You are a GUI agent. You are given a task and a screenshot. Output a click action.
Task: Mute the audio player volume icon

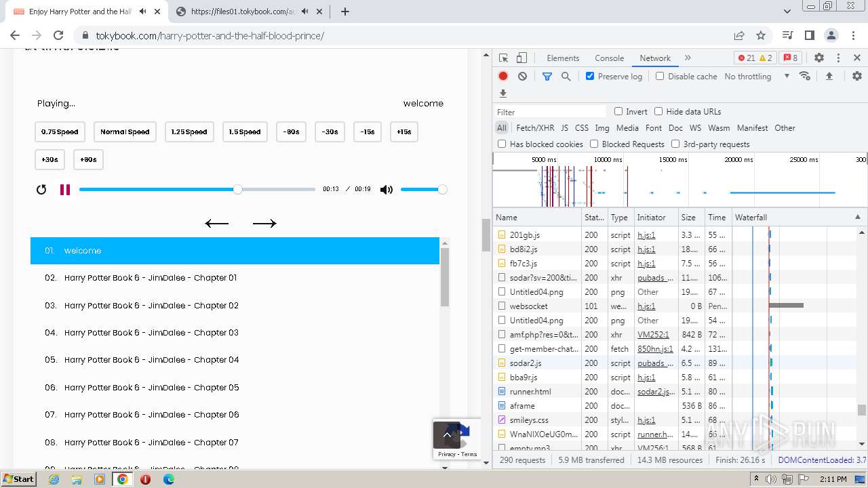tap(387, 190)
